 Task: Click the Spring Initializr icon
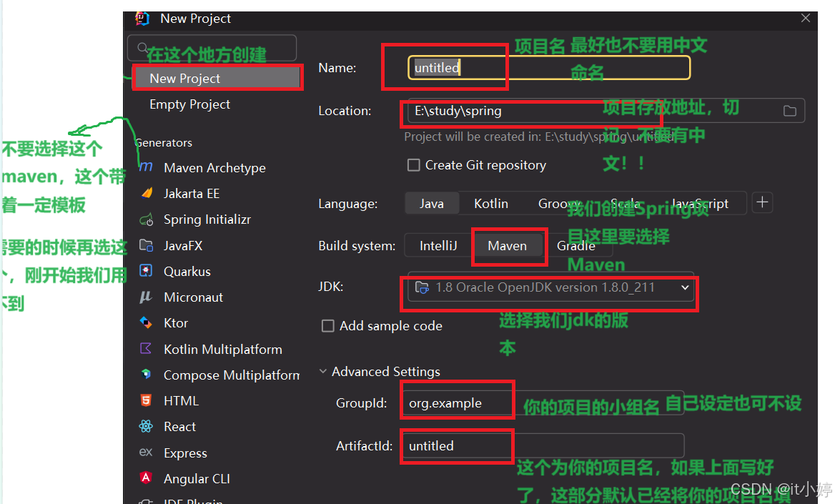point(147,219)
